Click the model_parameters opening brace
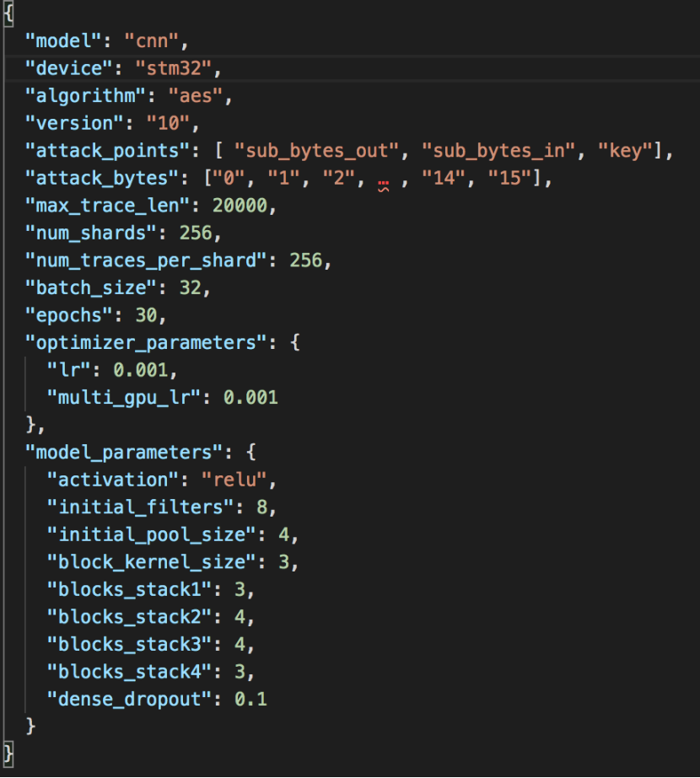Image resolution: width=700 pixels, height=778 pixels. tap(250, 453)
